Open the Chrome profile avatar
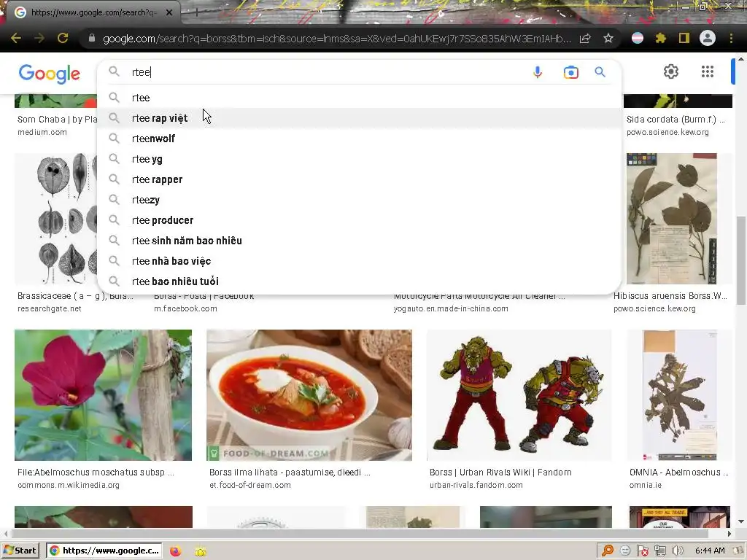This screenshot has height=560, width=747. (x=708, y=38)
